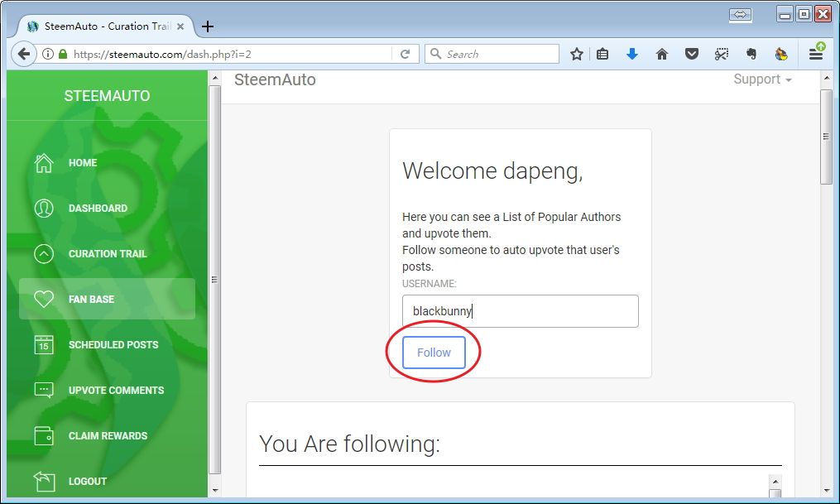Open Claim Rewards wallet icon

(43, 436)
